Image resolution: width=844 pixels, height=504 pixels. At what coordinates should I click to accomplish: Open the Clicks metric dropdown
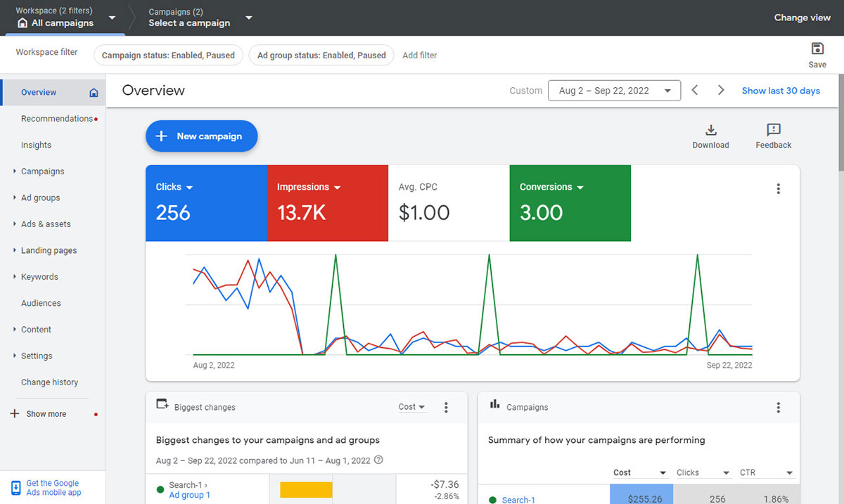pos(174,187)
